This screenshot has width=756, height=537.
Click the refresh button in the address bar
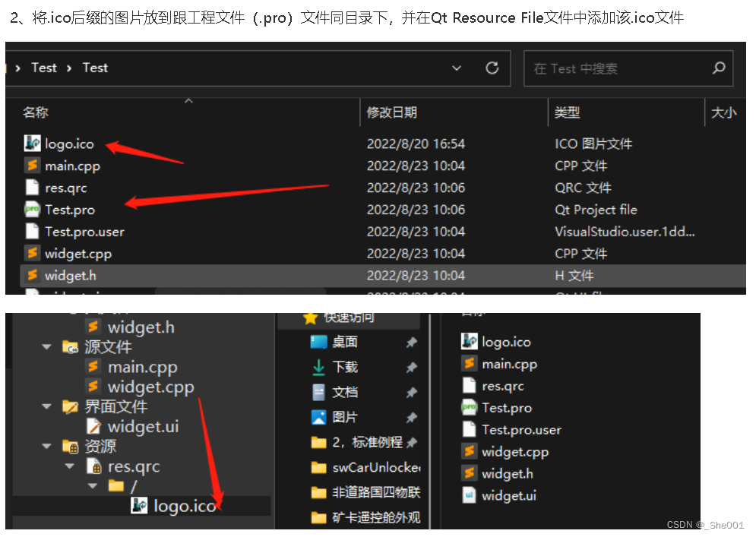pos(492,68)
